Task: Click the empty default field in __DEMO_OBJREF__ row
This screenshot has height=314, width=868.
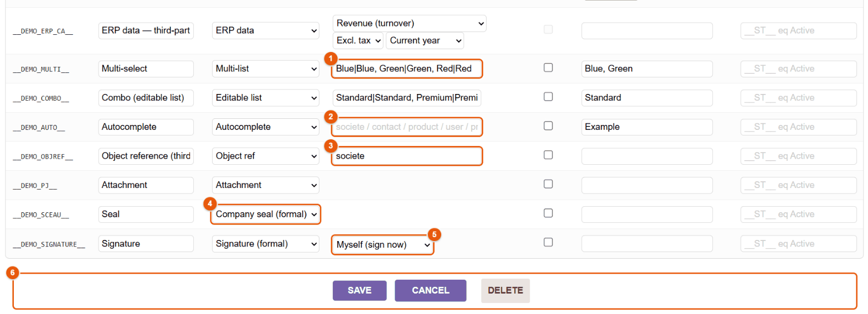Action: coord(647,156)
